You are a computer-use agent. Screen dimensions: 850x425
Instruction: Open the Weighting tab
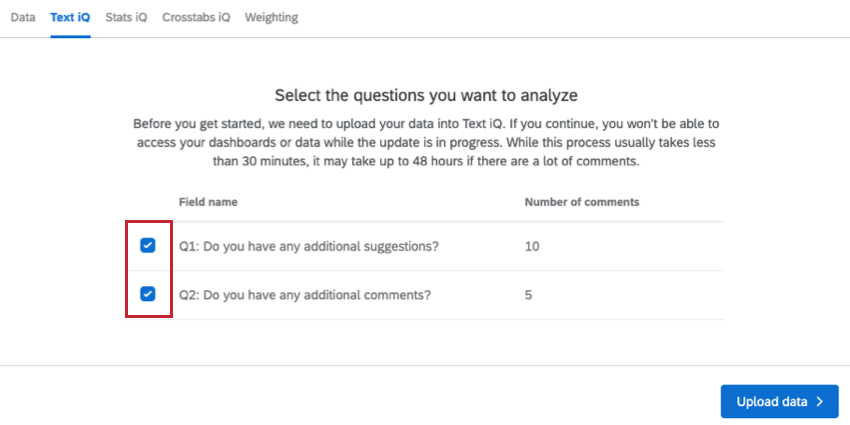click(x=271, y=18)
